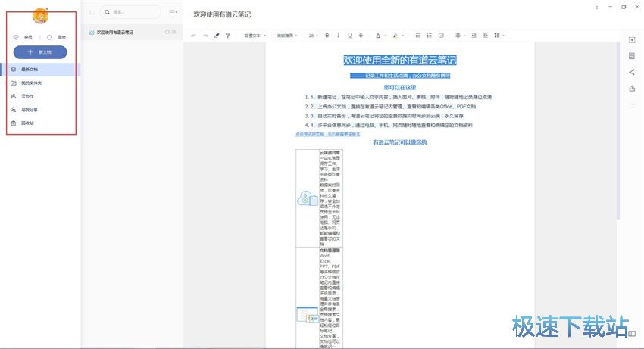
Task: Click the 有道云笔记可以做您的 heading
Action: point(400,142)
